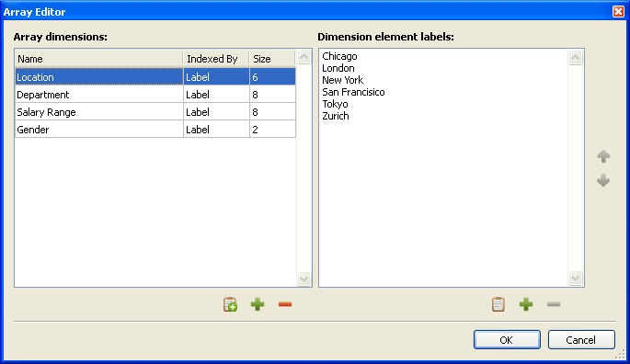The image size is (630, 364).
Task: Click the element labels list's scroll up arrow
Action: click(576, 58)
